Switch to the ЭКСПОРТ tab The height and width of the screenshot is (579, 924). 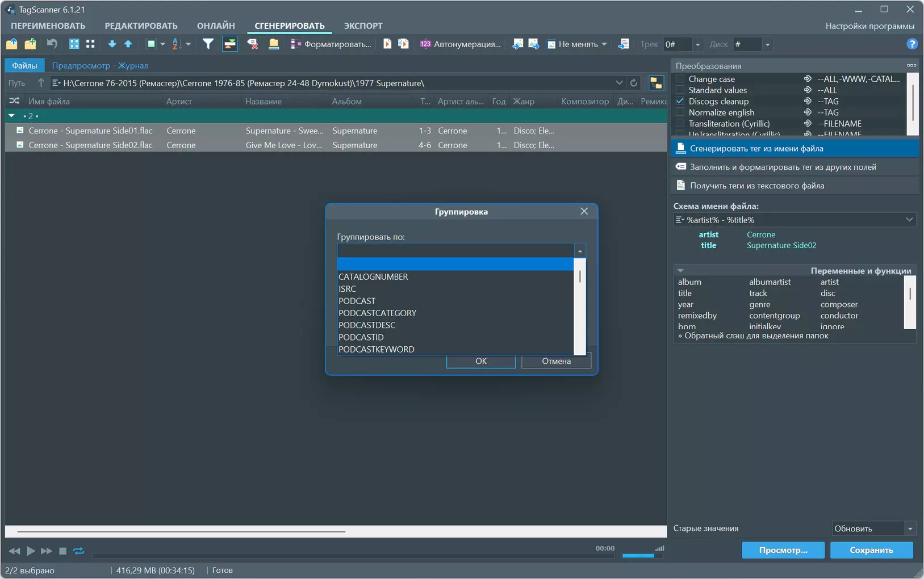pos(363,26)
